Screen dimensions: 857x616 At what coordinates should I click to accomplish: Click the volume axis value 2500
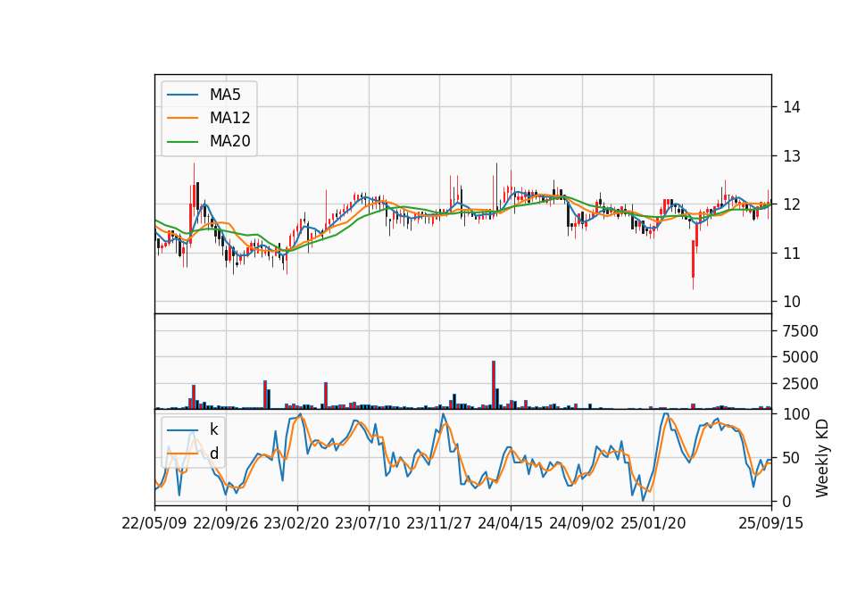pos(800,384)
